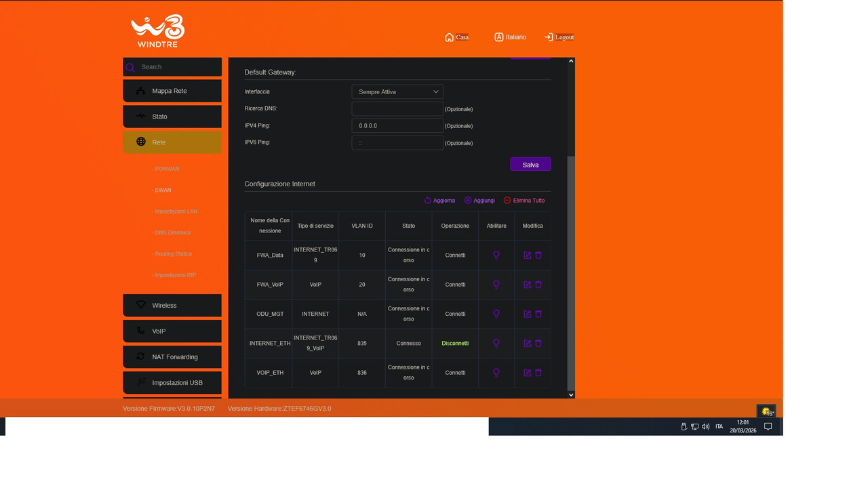868x488 pixels.
Task: Go to Casa home page
Action: click(456, 37)
